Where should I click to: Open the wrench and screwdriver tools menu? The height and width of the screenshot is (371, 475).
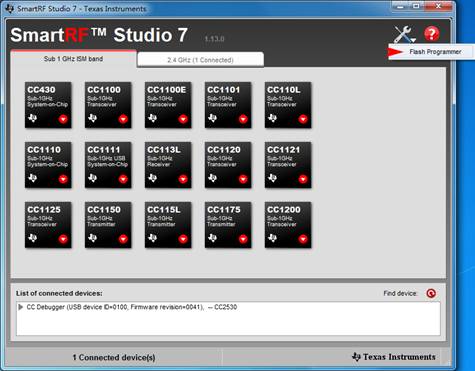click(x=404, y=34)
